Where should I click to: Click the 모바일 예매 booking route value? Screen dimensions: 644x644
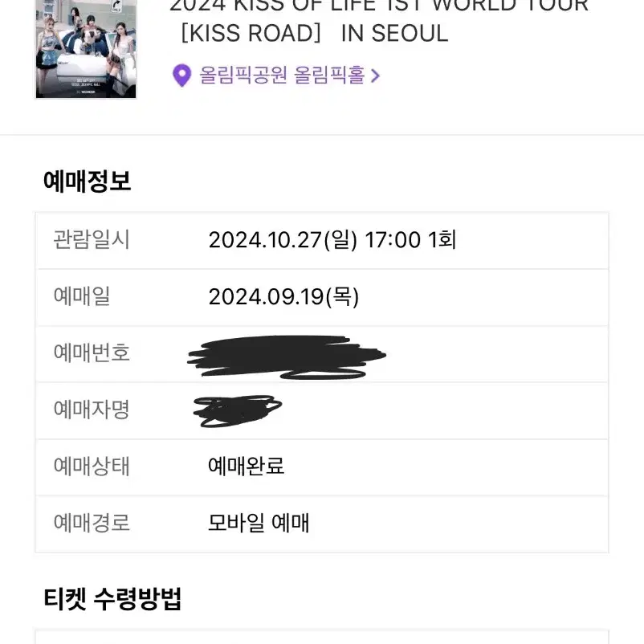[x=259, y=523]
